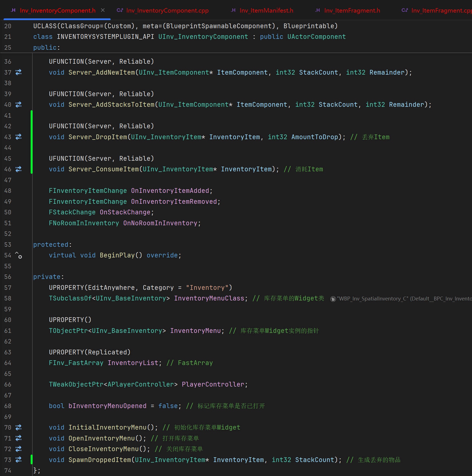Click the header file icon on Inv_ItemManifest.h tab
This screenshot has height=476, width=472.
pyautogui.click(x=233, y=10)
